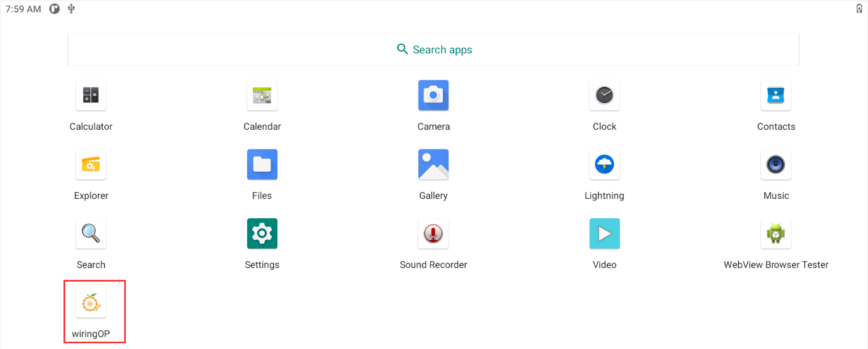This screenshot has width=868, height=349.
Task: Launch the Music app icon
Action: [776, 164]
